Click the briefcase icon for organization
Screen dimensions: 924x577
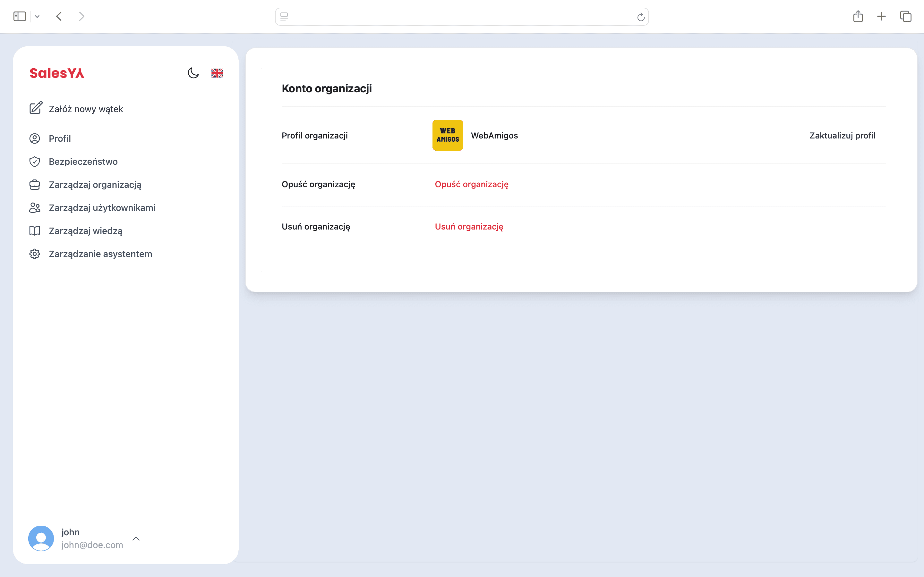(35, 185)
